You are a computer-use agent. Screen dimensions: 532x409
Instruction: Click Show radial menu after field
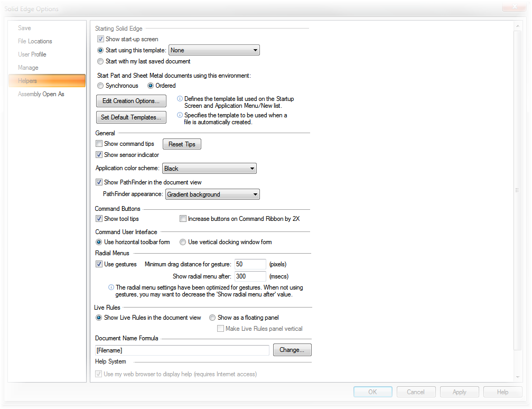pyautogui.click(x=250, y=276)
